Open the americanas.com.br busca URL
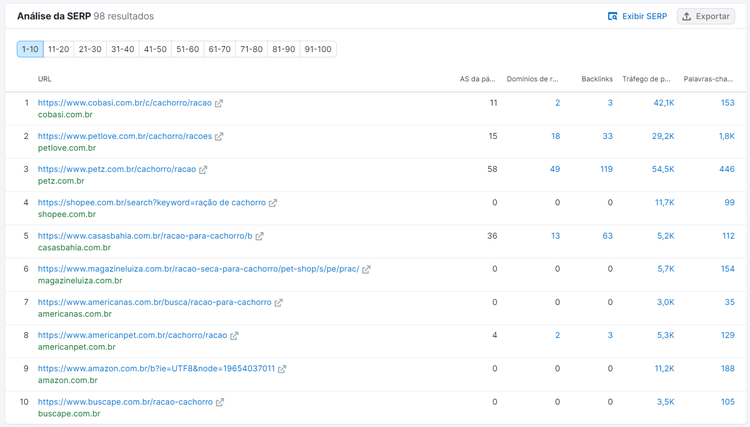750x427 pixels. click(x=154, y=303)
